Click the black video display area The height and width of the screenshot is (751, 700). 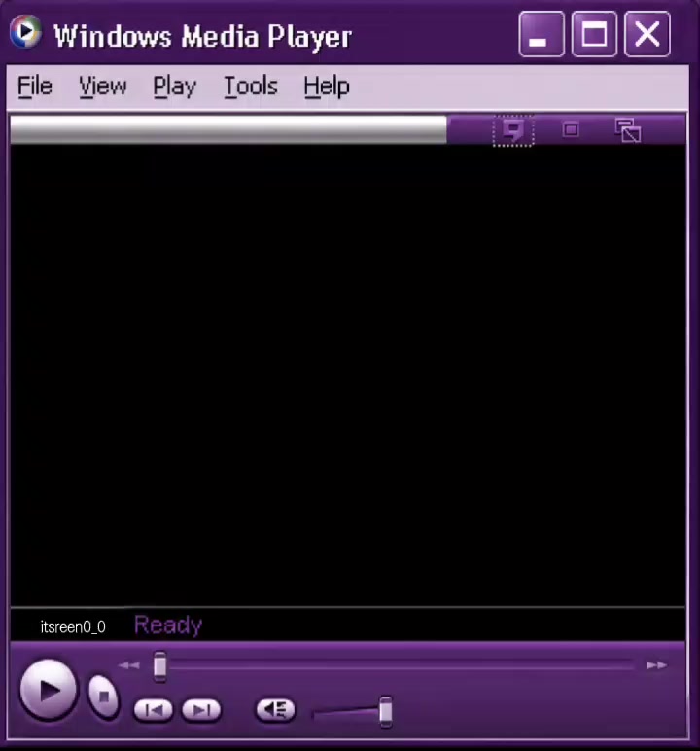[x=348, y=375]
